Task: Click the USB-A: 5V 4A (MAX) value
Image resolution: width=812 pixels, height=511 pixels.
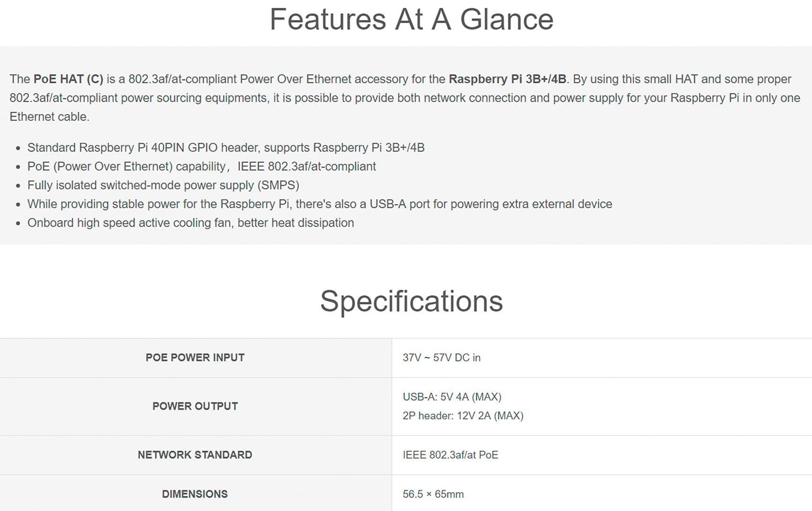Action: coord(452,397)
